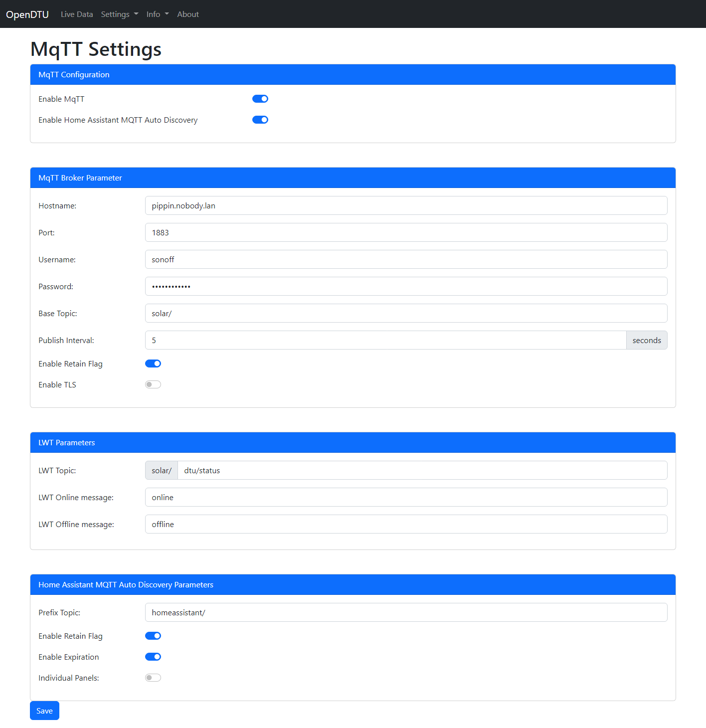The height and width of the screenshot is (728, 706).
Task: Click the Publish Interval field
Action: coord(385,340)
